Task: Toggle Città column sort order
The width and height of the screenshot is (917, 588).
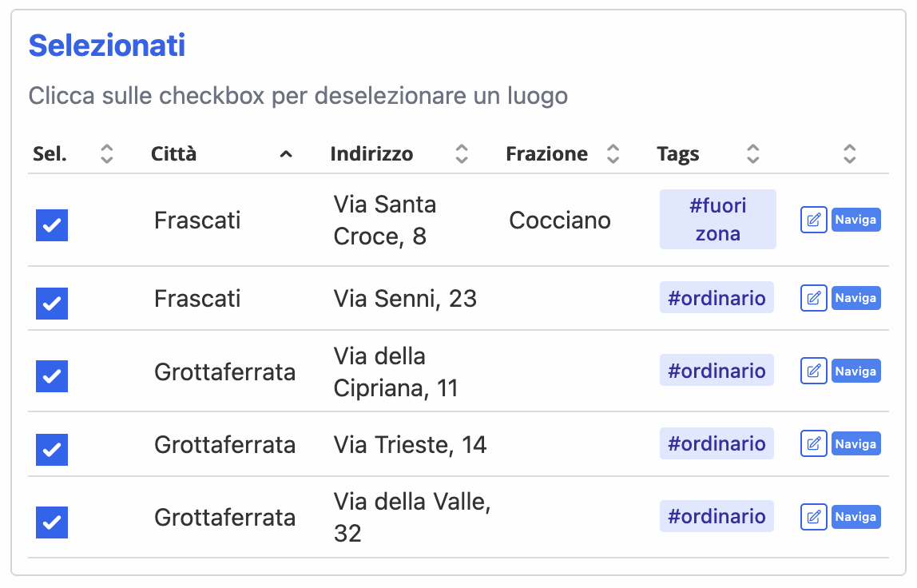Action: coord(286,154)
